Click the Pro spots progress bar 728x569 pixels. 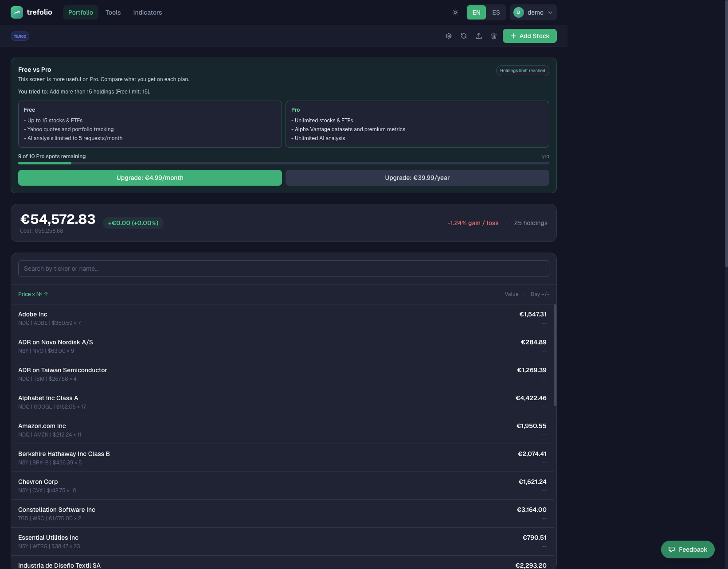(x=283, y=163)
